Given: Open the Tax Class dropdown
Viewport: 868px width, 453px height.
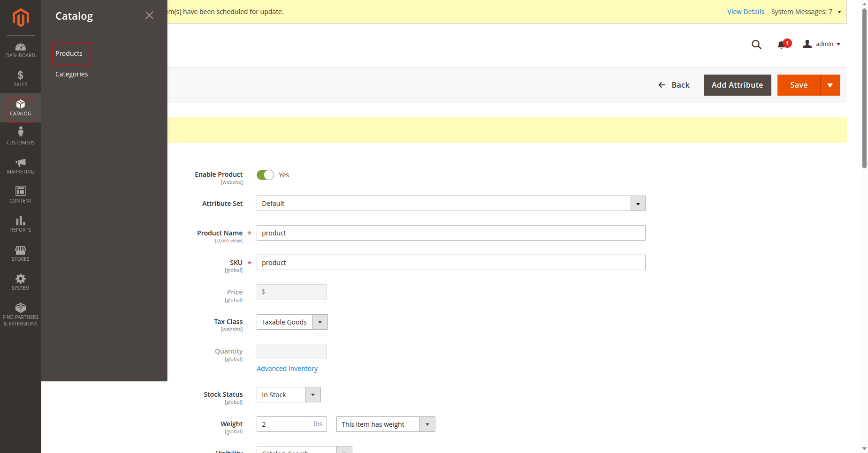Looking at the screenshot, I should coord(292,322).
